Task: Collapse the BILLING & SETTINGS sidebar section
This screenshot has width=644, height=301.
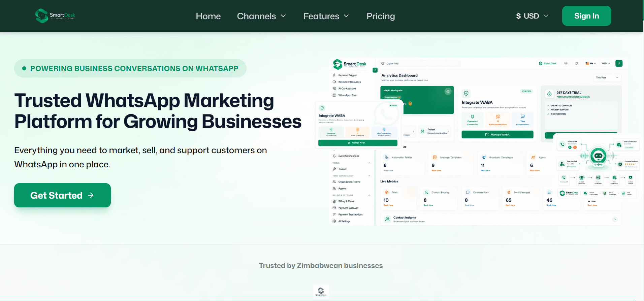Action: click(x=369, y=195)
